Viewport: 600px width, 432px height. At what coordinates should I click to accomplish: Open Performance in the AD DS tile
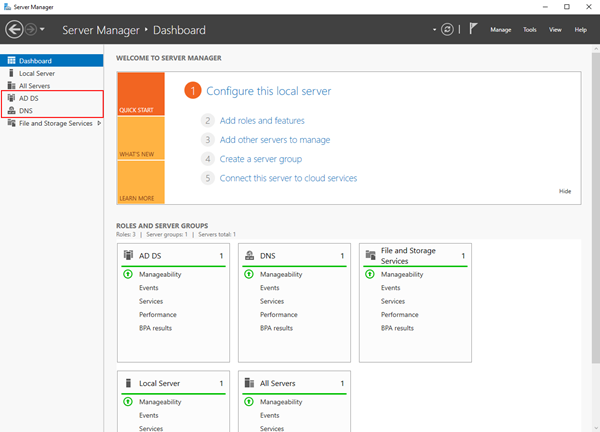click(158, 315)
